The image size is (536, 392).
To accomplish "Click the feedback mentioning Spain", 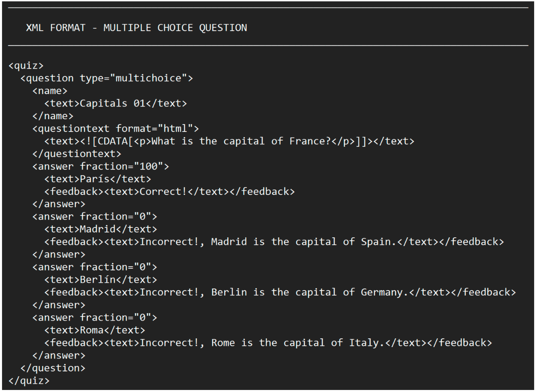I will click(274, 242).
